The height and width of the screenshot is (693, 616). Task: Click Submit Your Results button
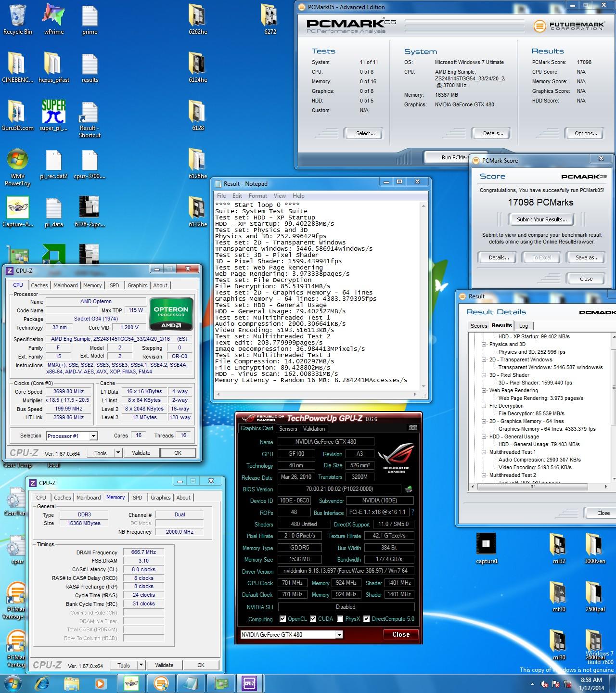point(542,219)
